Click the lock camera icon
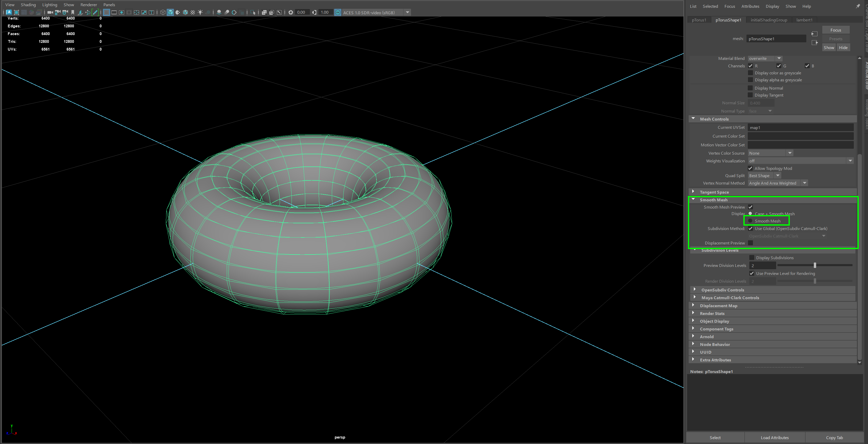Image resolution: width=868 pixels, height=444 pixels. (x=58, y=12)
